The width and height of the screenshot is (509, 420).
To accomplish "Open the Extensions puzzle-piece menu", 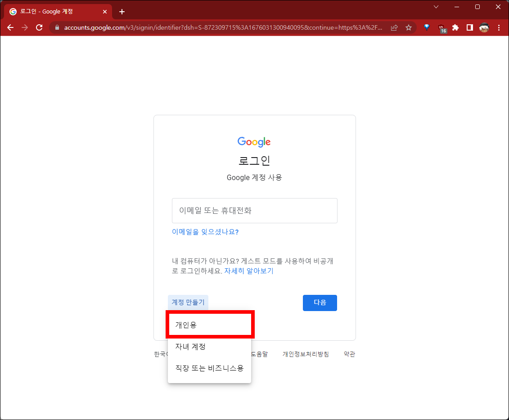I will point(455,27).
